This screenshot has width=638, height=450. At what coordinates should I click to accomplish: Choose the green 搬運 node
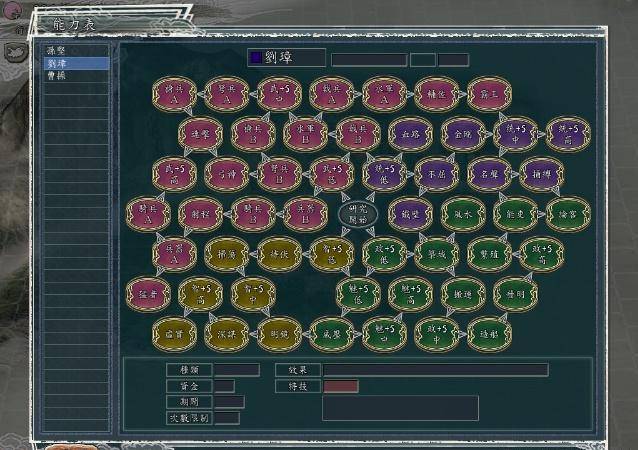pos(463,294)
